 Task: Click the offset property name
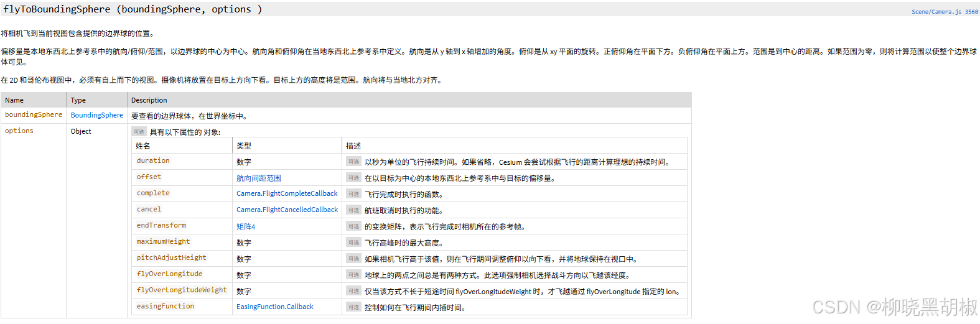coord(149,177)
